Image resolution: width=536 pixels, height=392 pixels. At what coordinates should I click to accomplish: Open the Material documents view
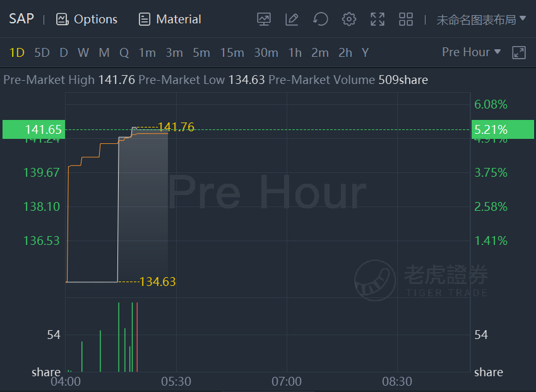click(170, 20)
